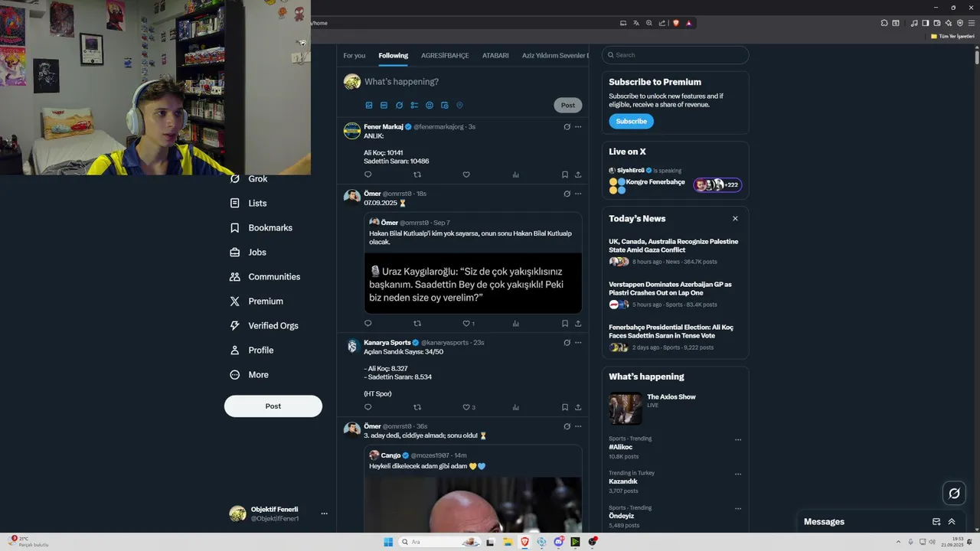Schedule the post from the composer

(445, 106)
